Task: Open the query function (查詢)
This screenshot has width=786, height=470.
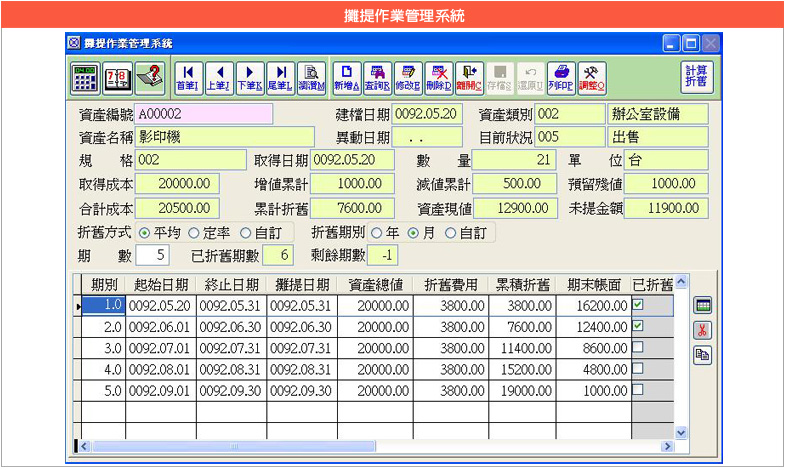Action: point(376,77)
